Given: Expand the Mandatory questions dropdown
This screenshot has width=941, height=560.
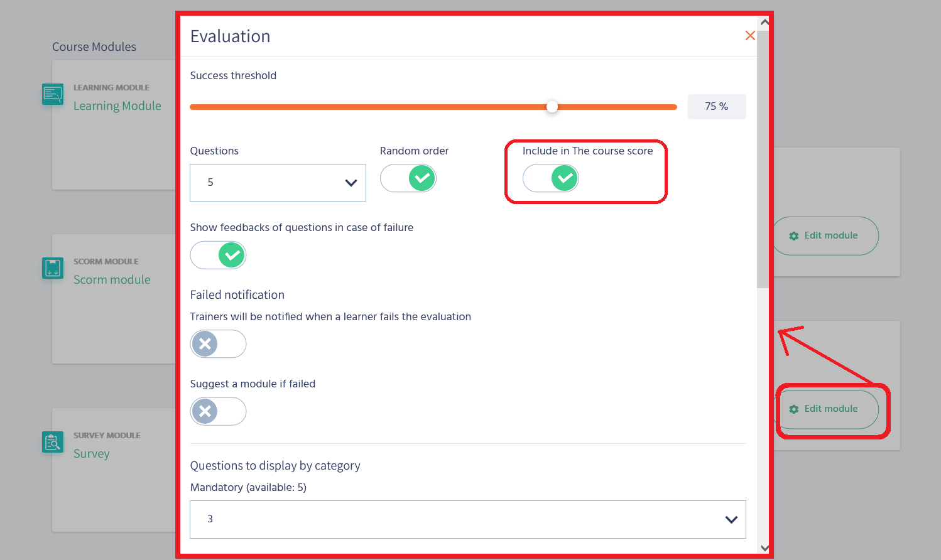Looking at the screenshot, I should tap(467, 519).
